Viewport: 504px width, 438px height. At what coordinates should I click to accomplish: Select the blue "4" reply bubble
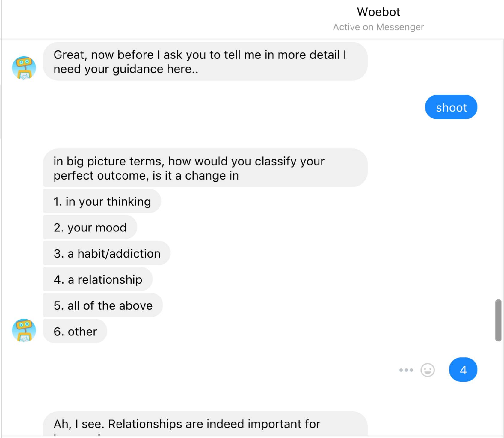463,370
